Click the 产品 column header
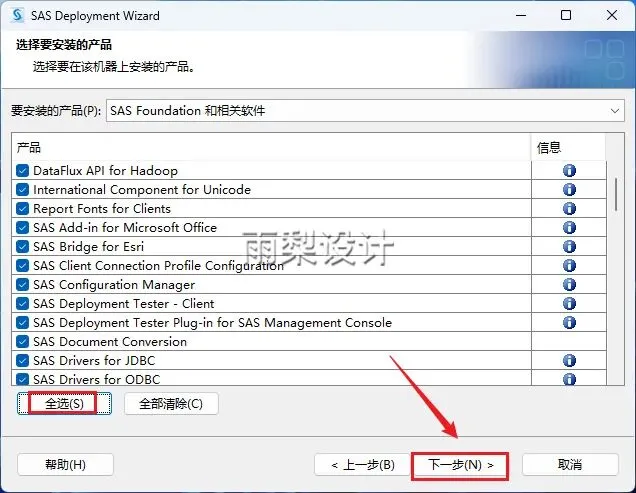 (x=271, y=147)
